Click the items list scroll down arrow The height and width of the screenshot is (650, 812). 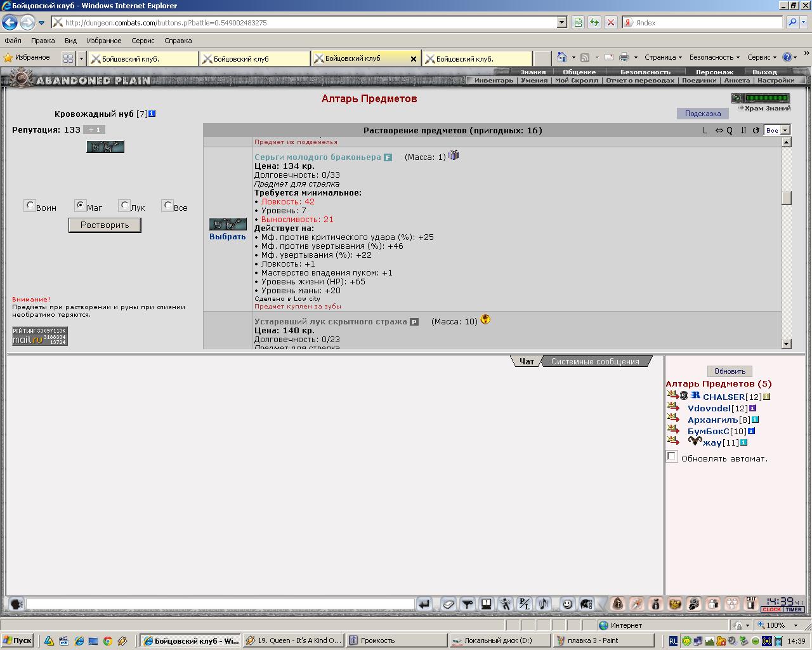click(x=787, y=344)
